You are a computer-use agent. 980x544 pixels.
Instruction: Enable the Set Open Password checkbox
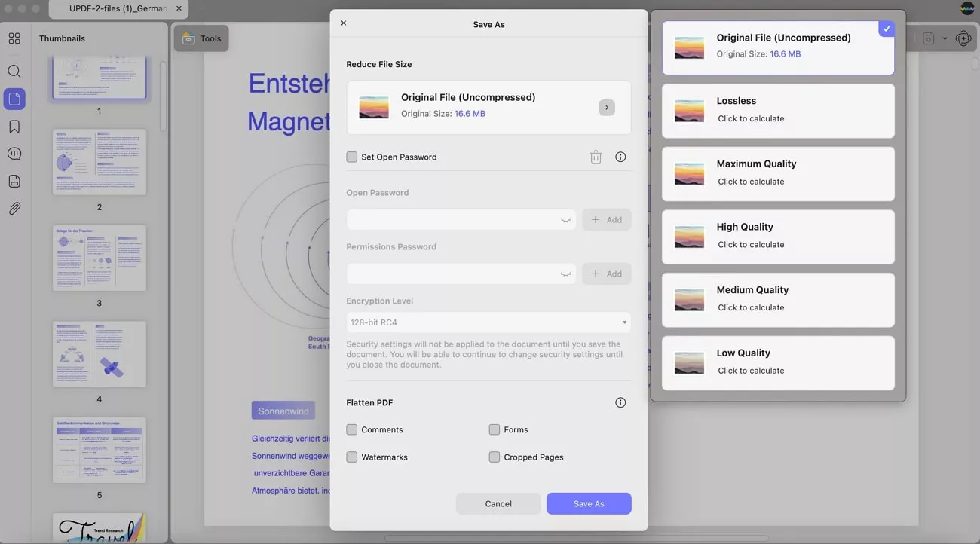[x=352, y=157]
